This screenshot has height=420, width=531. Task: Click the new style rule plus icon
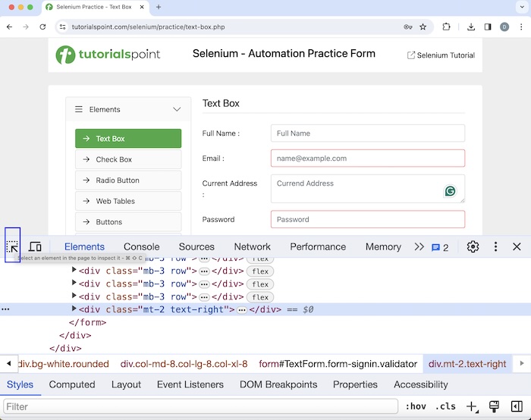tap(472, 406)
